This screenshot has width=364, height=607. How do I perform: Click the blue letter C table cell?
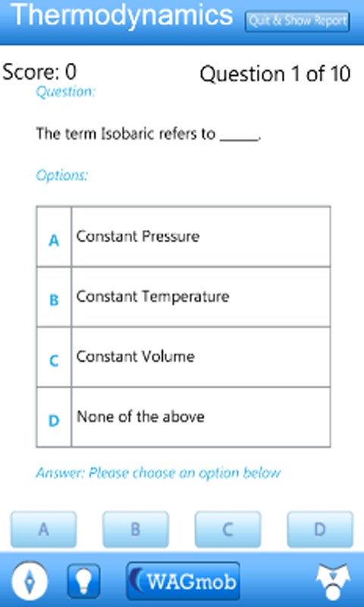coord(54,357)
